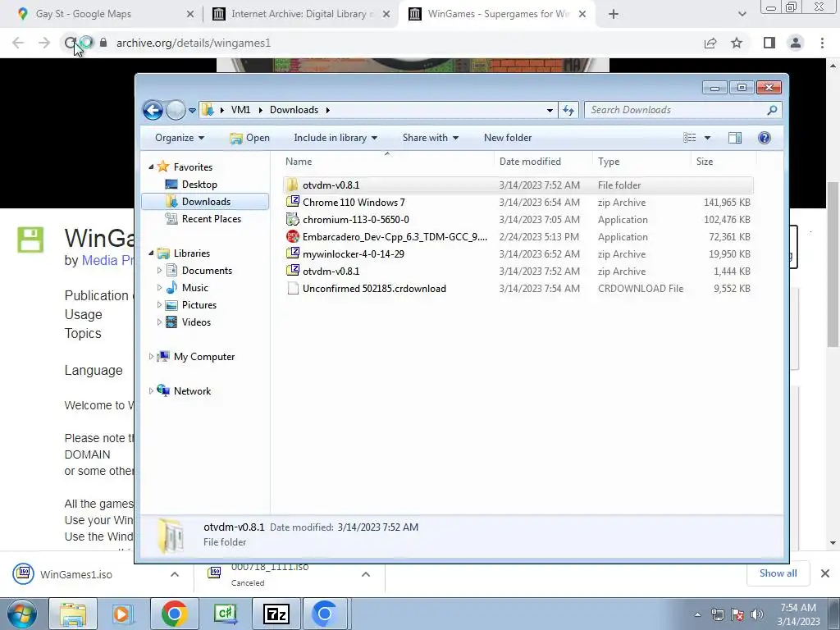This screenshot has width=840, height=630.
Task: Expand the Music library node
Action: coord(159,288)
